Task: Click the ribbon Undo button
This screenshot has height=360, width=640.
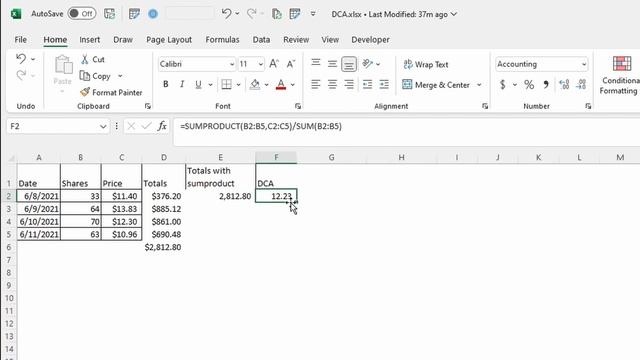Action: tap(21, 59)
